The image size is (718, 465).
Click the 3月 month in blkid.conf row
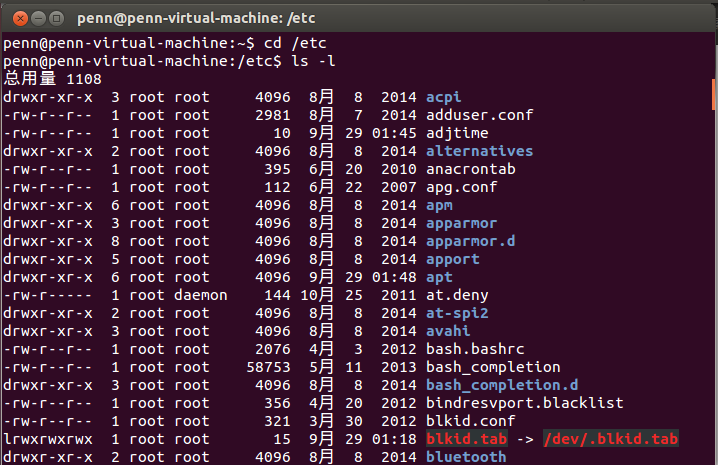pyautogui.click(x=321, y=421)
